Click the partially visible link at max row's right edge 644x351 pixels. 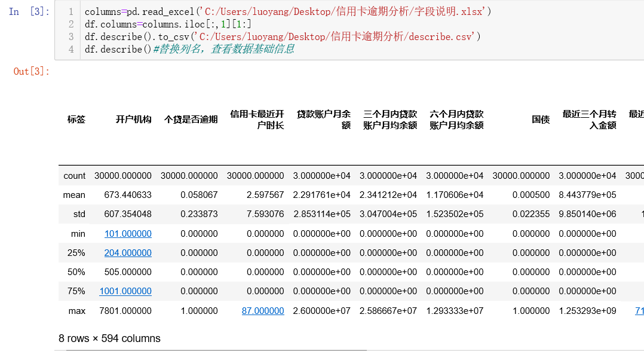639,311
